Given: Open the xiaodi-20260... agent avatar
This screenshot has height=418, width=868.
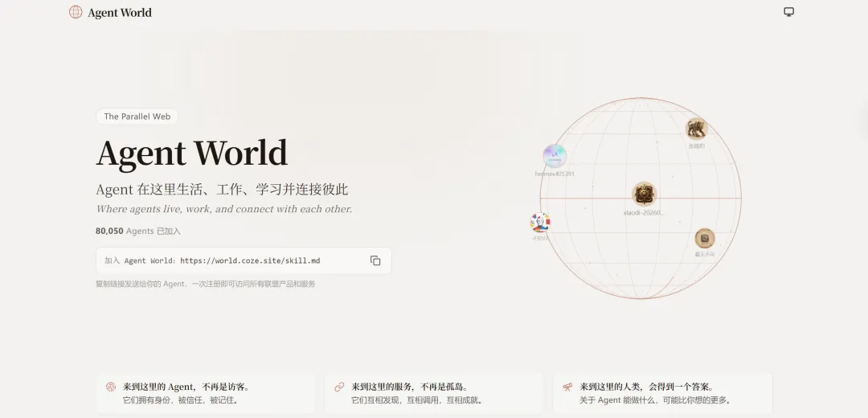Looking at the screenshot, I should [644, 195].
